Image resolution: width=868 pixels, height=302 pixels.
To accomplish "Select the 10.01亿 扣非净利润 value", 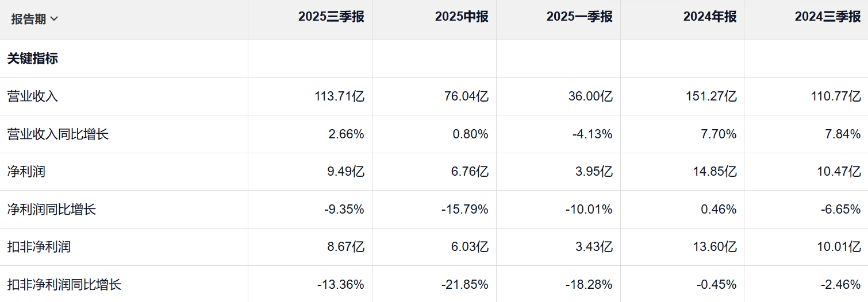I will [x=838, y=247].
